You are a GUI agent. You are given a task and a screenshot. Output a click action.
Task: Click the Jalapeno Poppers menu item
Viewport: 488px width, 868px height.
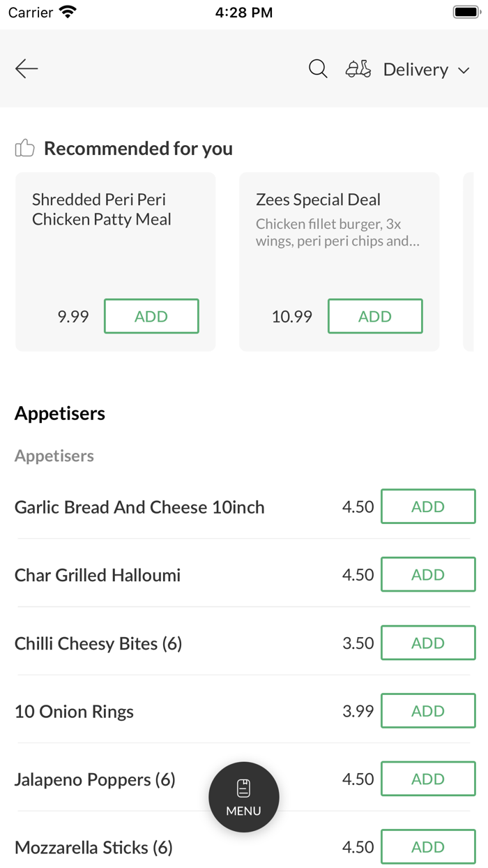[95, 779]
